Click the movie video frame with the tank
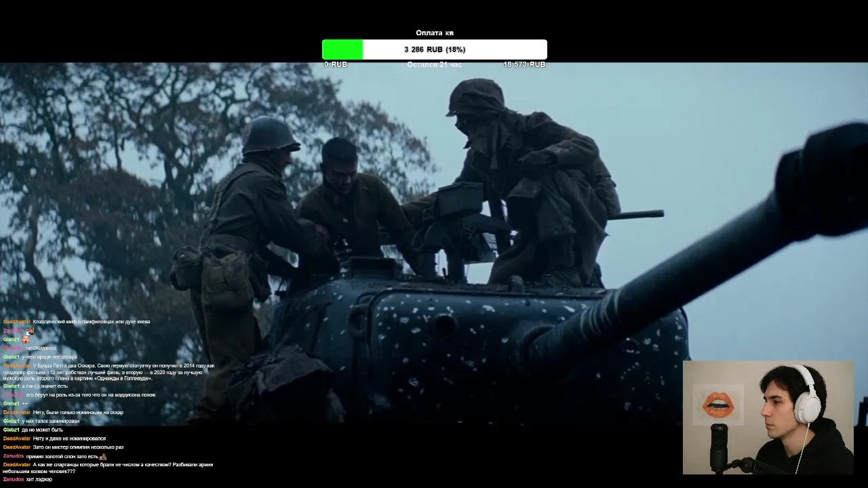 [434, 244]
